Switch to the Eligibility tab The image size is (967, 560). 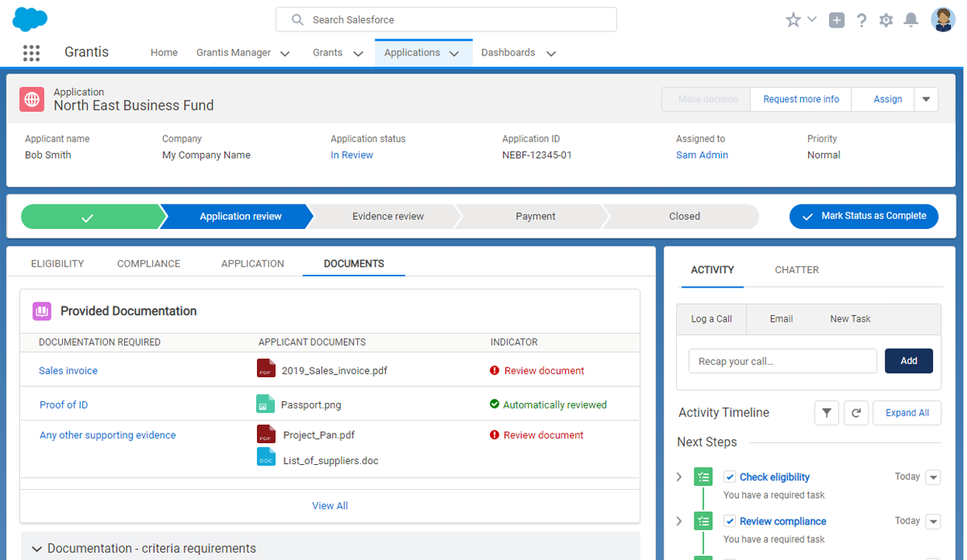57,263
